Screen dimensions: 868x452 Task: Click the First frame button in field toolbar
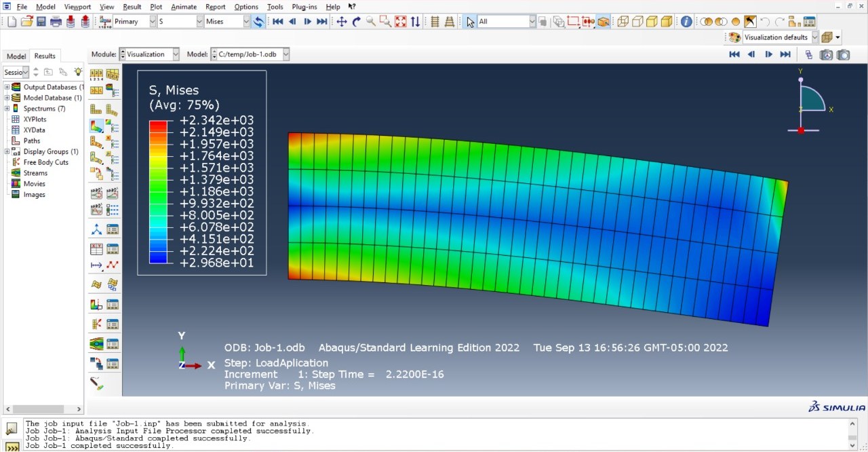pyautogui.click(x=278, y=22)
